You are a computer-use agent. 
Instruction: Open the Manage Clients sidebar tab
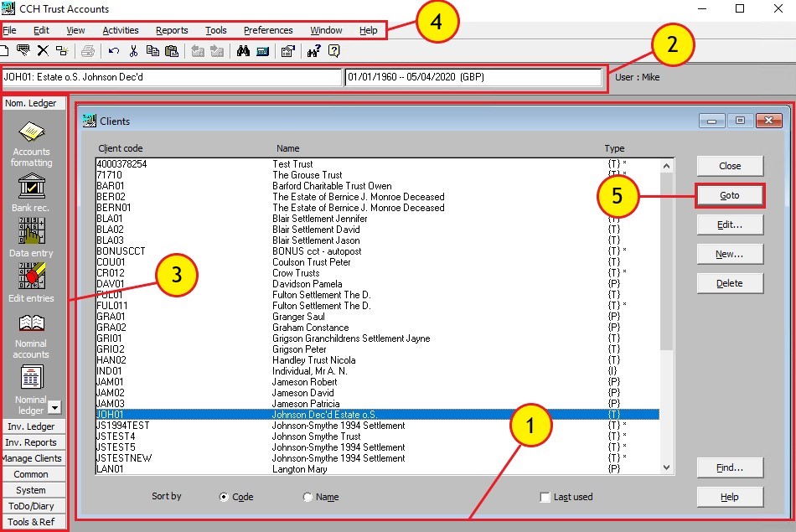(x=31, y=458)
